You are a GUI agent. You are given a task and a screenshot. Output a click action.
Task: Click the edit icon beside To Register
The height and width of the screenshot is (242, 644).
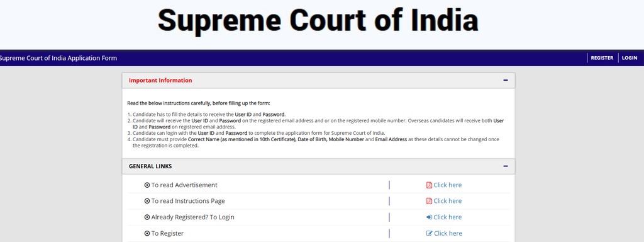click(x=429, y=233)
